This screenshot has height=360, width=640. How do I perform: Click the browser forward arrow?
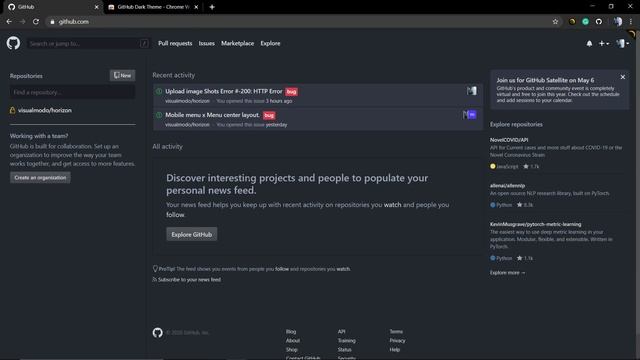pos(22,22)
